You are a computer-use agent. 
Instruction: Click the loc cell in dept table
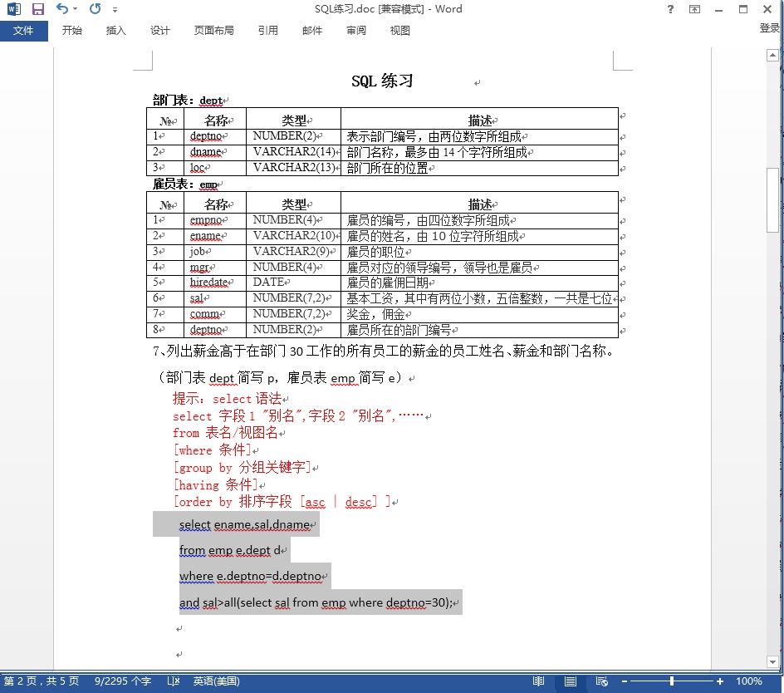pos(215,168)
